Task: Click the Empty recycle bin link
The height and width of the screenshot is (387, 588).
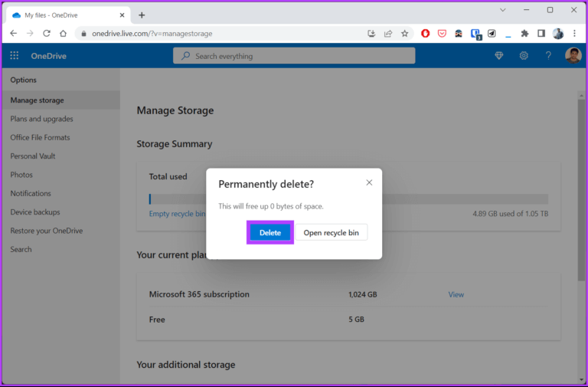Action: point(178,214)
